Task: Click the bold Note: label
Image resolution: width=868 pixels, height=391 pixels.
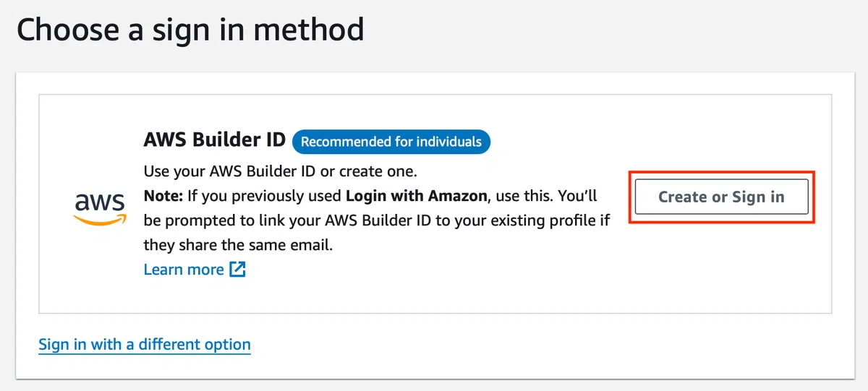Action: click(164, 197)
